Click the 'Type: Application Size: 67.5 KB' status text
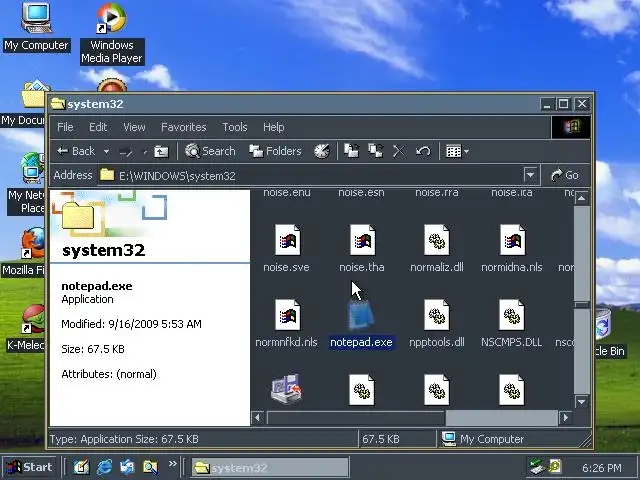The height and width of the screenshot is (480, 640). pos(124,439)
